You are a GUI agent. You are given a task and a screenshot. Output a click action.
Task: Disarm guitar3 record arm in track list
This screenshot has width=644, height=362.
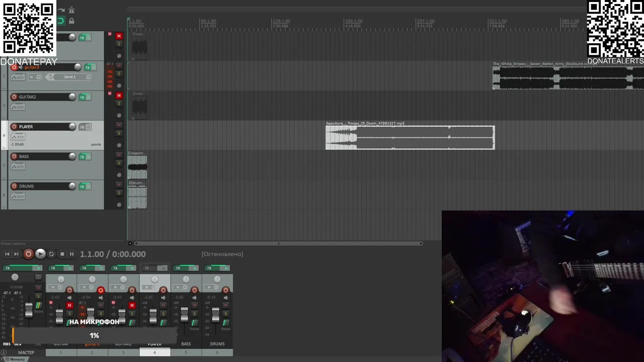14,67
